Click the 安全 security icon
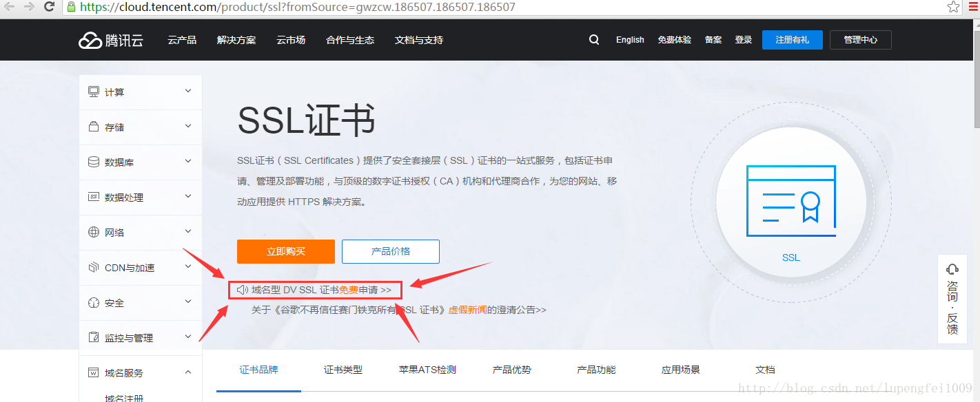The height and width of the screenshot is (402, 980). (94, 302)
